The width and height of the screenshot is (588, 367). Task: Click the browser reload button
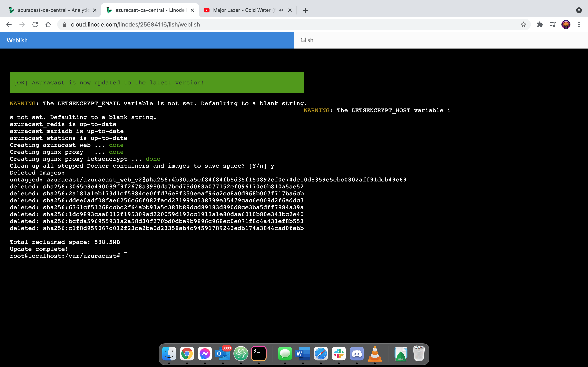pyautogui.click(x=35, y=24)
